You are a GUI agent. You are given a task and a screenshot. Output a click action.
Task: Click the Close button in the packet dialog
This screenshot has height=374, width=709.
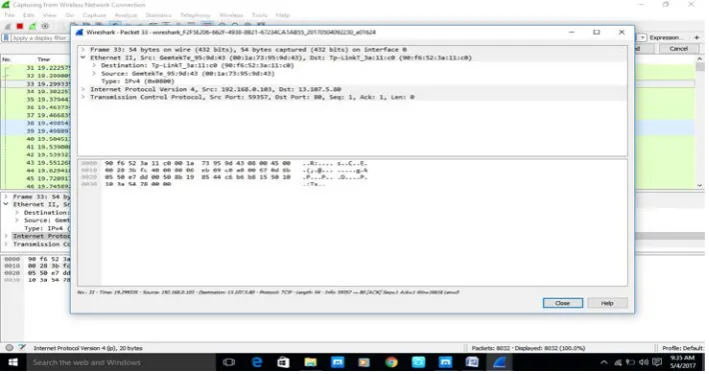point(562,303)
